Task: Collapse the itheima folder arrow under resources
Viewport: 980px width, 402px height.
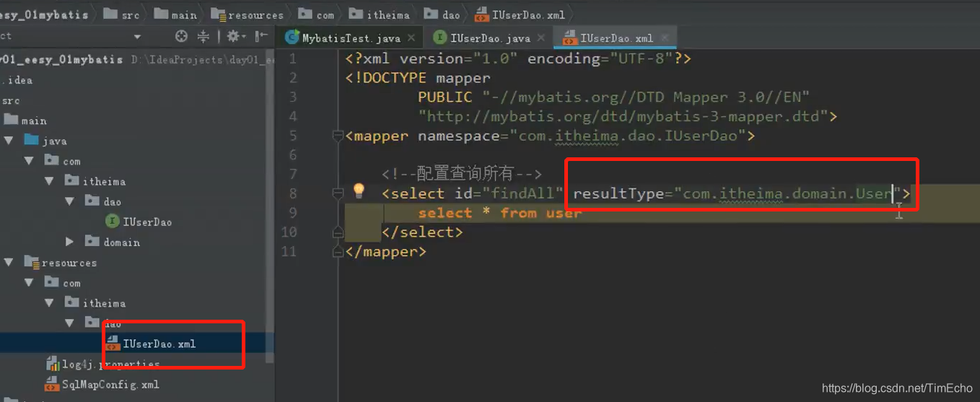Action: [49, 303]
